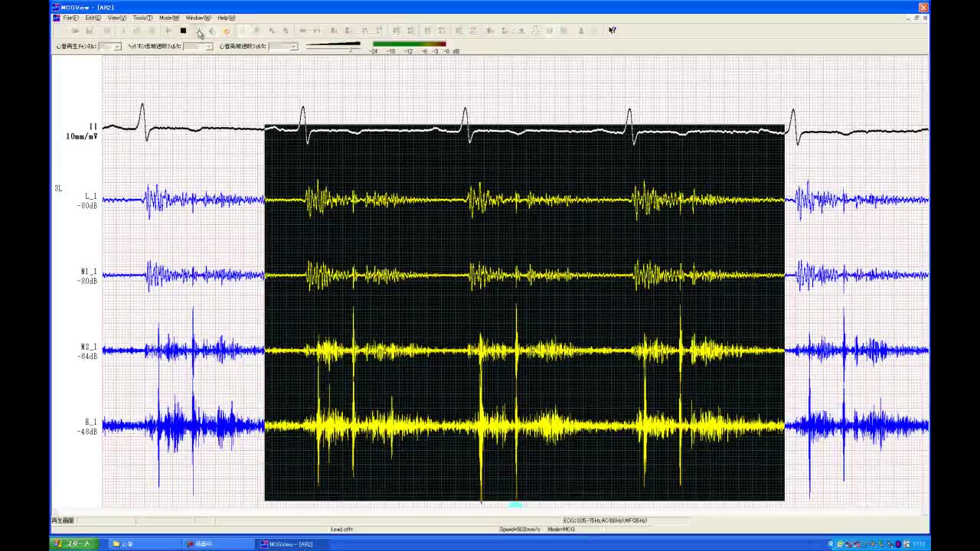Click the grayed play arrow toolbar icon
The height and width of the screenshot is (551, 980).
[168, 31]
